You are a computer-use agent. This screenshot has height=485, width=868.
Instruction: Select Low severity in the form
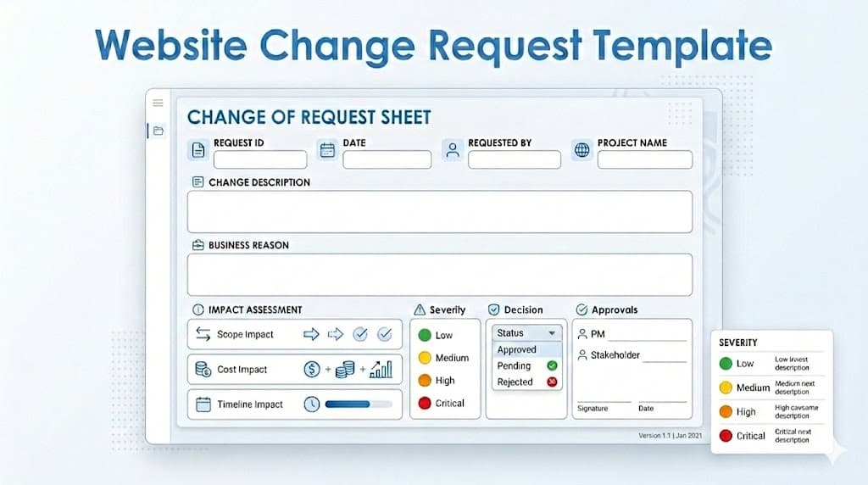tap(436, 335)
